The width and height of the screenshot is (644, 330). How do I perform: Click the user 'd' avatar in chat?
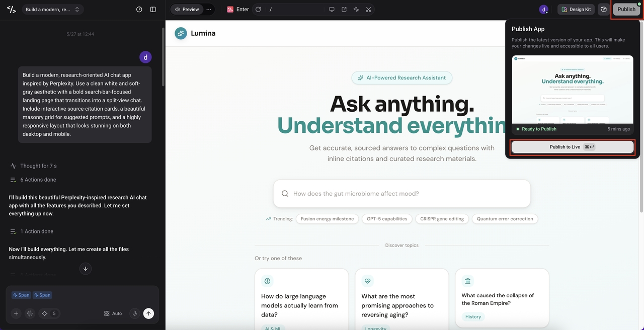(x=145, y=57)
